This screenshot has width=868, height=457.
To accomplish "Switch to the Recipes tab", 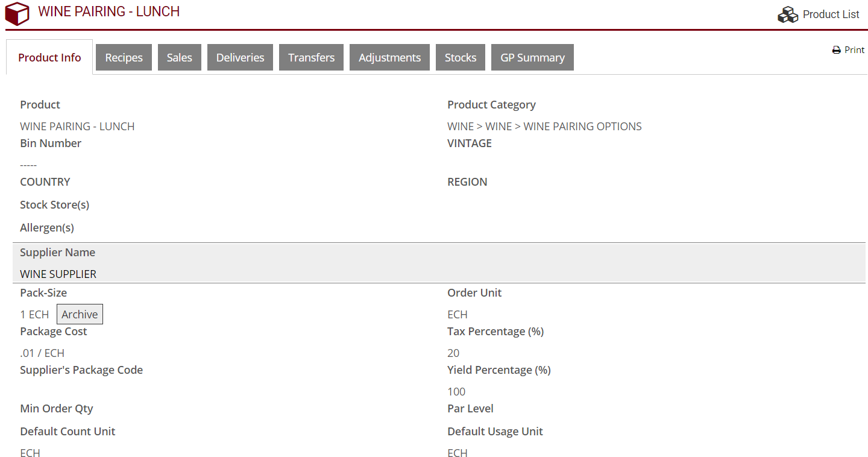I will click(x=124, y=57).
